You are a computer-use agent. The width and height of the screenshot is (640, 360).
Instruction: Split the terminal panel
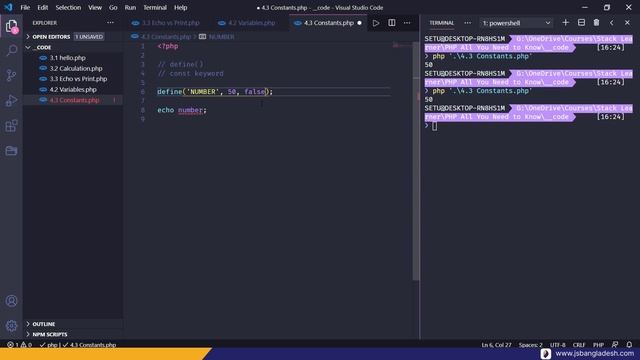581,23
